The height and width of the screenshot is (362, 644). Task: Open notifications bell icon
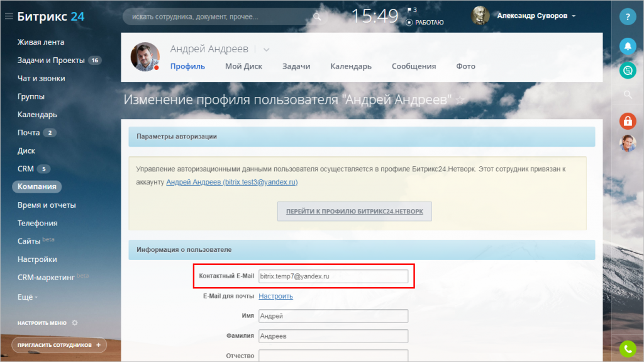click(628, 46)
